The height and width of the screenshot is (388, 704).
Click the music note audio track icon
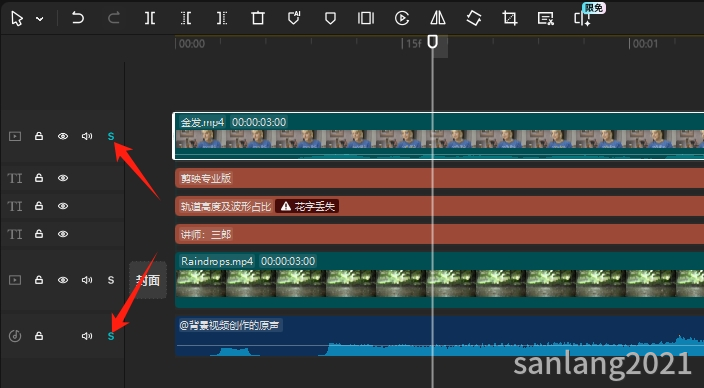coord(15,336)
